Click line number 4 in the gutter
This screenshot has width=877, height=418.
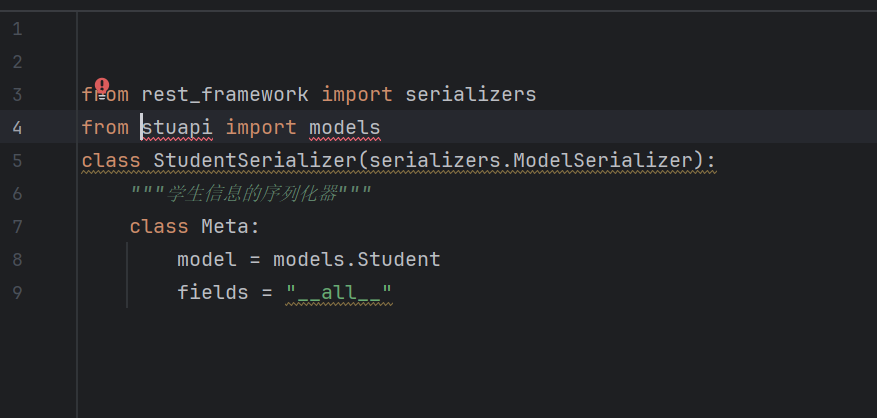pyautogui.click(x=17, y=128)
